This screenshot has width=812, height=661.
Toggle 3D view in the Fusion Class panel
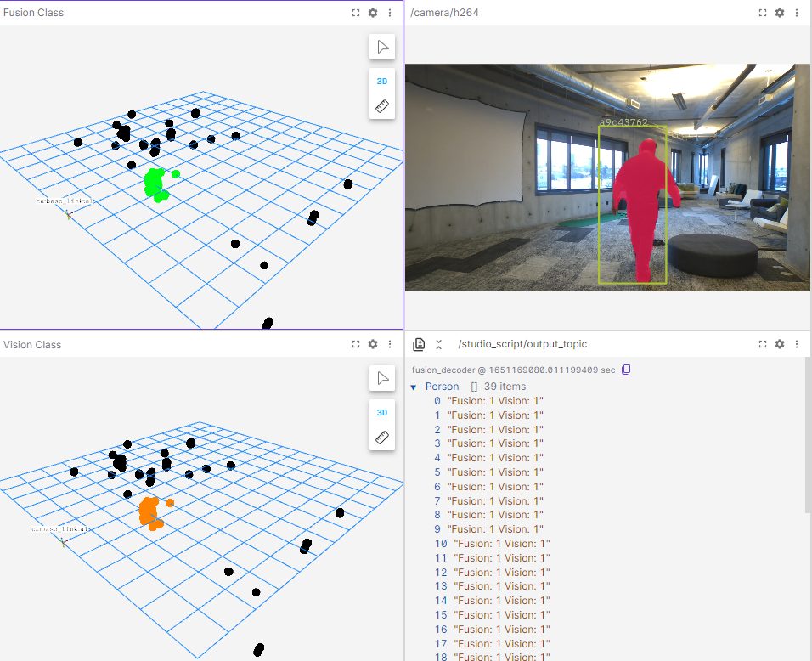tap(382, 82)
